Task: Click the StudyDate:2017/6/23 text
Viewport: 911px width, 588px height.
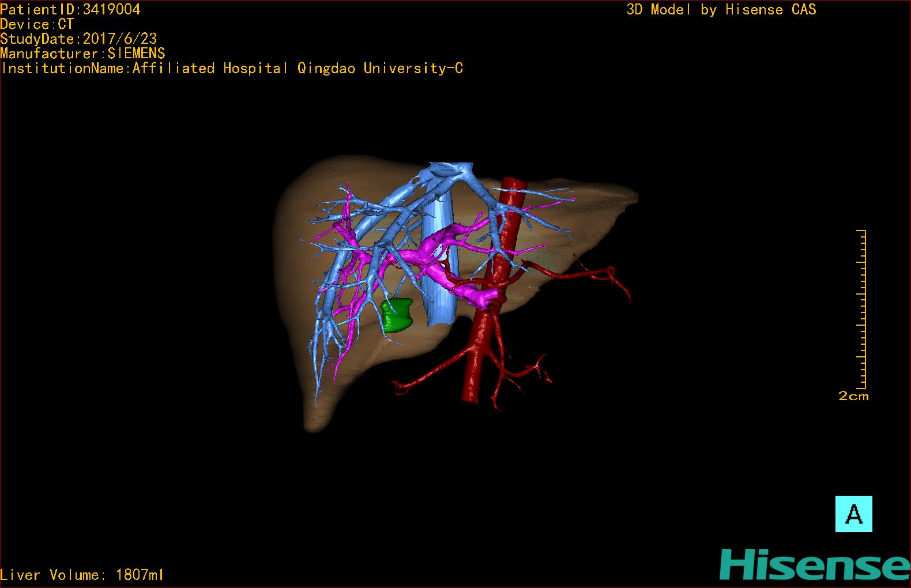Action: (78, 39)
